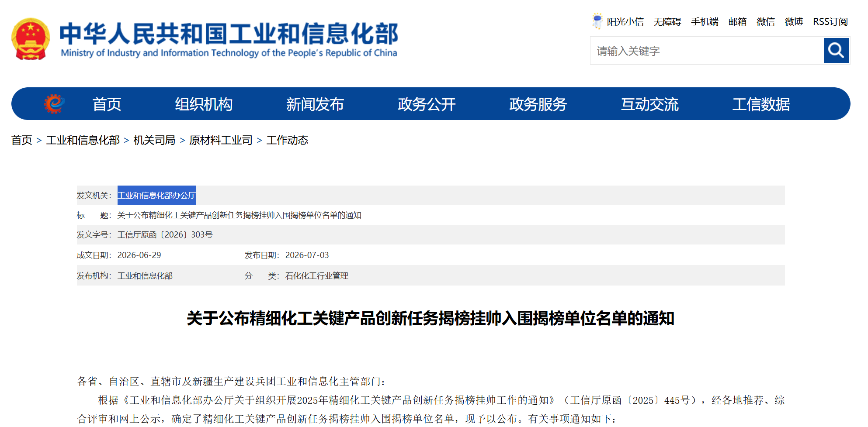
Task: Click the 微信 link at top
Action: click(x=766, y=22)
